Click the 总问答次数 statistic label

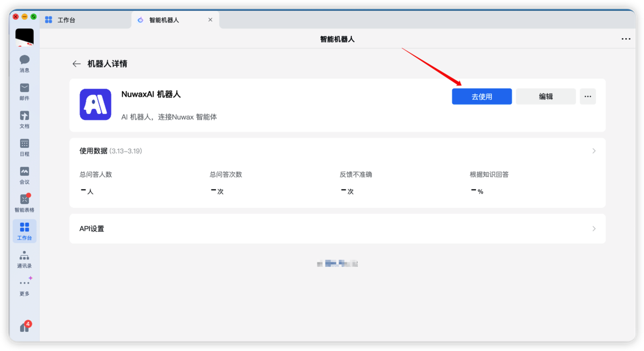pyautogui.click(x=226, y=174)
